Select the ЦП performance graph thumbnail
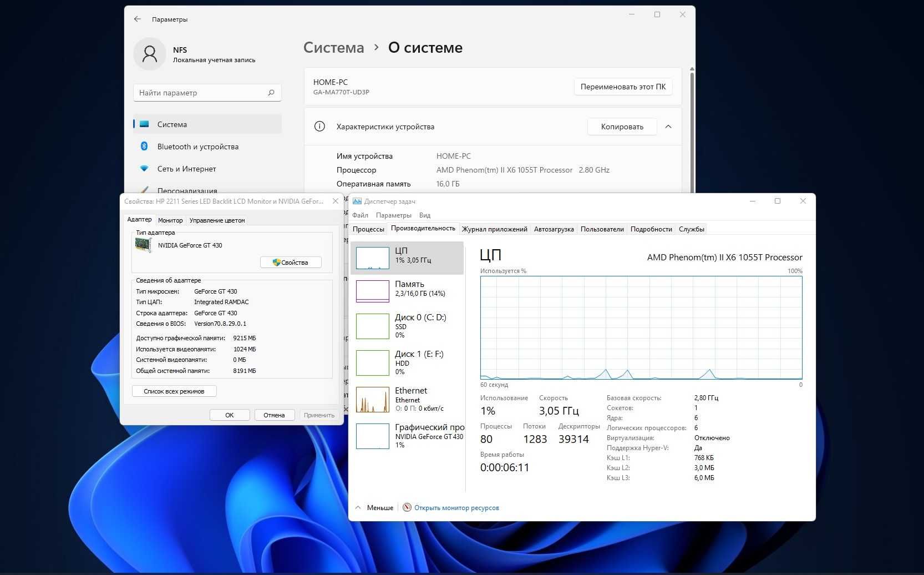 click(x=372, y=258)
